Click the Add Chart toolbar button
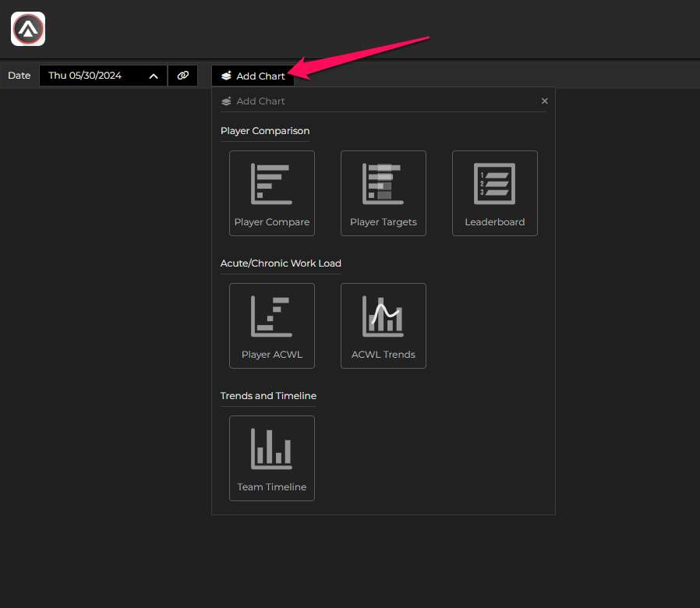 click(x=253, y=76)
